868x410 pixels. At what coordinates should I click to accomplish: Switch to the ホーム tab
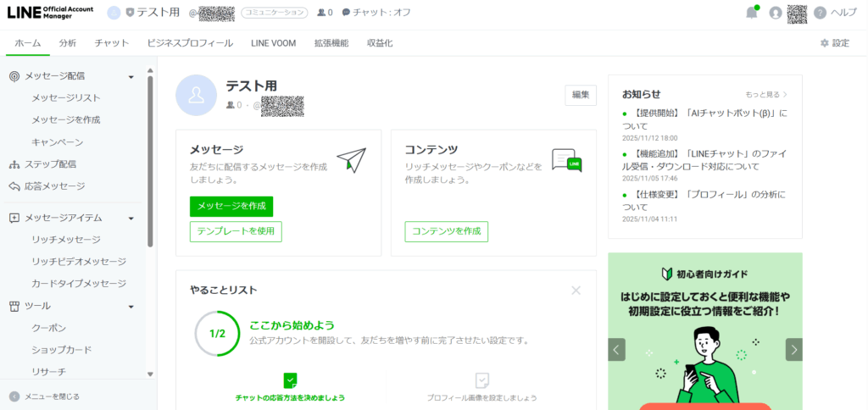[x=28, y=43]
